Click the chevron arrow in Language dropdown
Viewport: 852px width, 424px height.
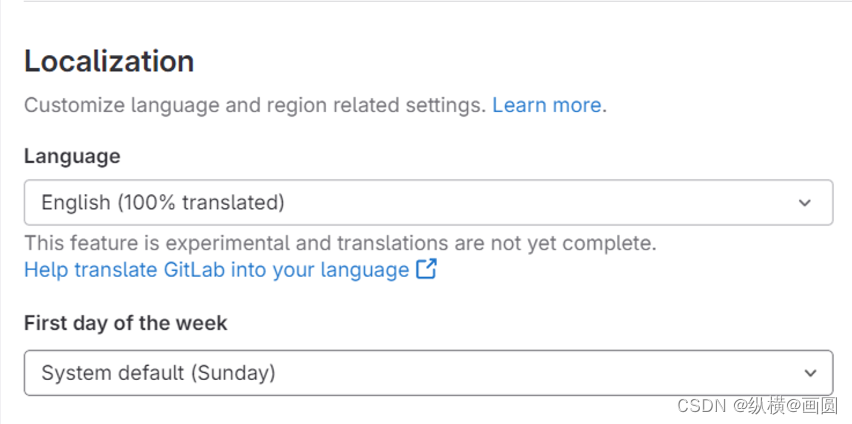tap(805, 203)
